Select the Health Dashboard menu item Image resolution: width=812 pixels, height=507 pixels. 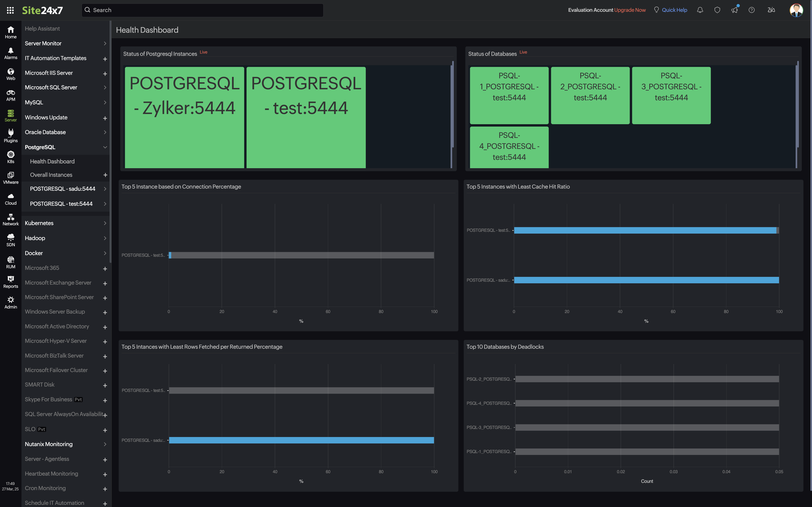click(x=52, y=161)
